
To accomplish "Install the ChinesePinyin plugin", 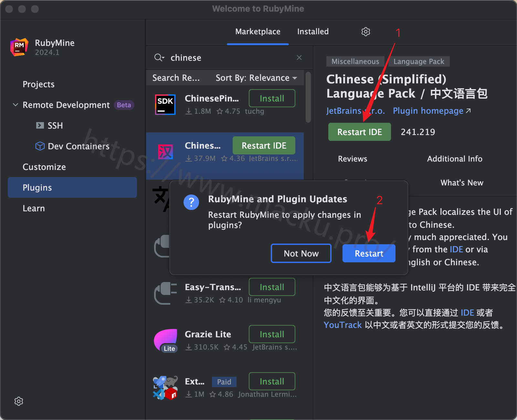I will pyautogui.click(x=272, y=98).
